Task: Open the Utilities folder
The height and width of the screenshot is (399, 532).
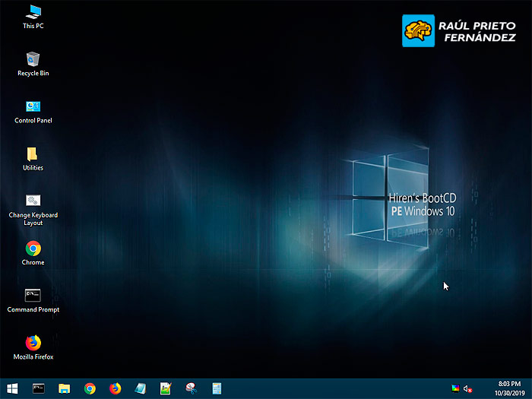Action: pos(33,154)
